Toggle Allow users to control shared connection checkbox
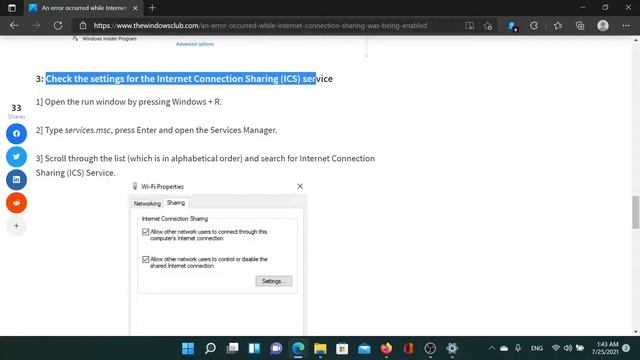This screenshot has width=640, height=360. click(x=145, y=260)
